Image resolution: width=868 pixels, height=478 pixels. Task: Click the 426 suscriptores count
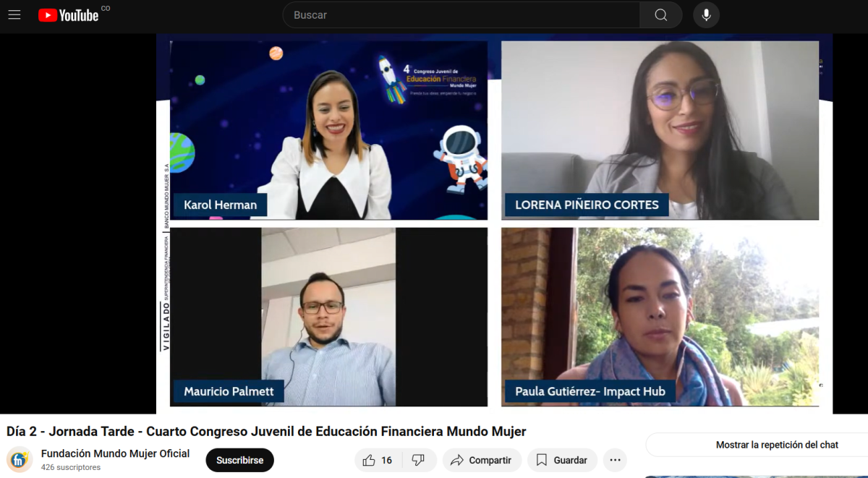pos(71,467)
